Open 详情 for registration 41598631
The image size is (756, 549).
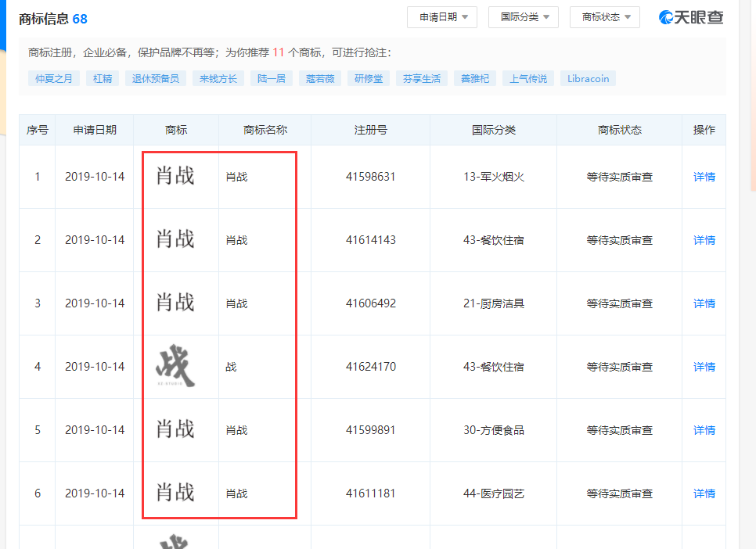click(x=704, y=177)
